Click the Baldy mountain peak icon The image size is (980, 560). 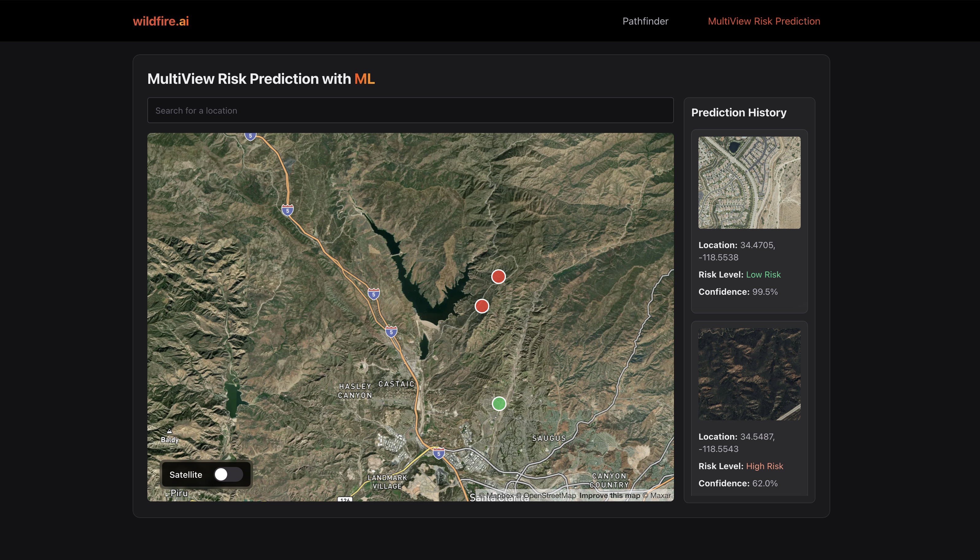click(x=169, y=431)
